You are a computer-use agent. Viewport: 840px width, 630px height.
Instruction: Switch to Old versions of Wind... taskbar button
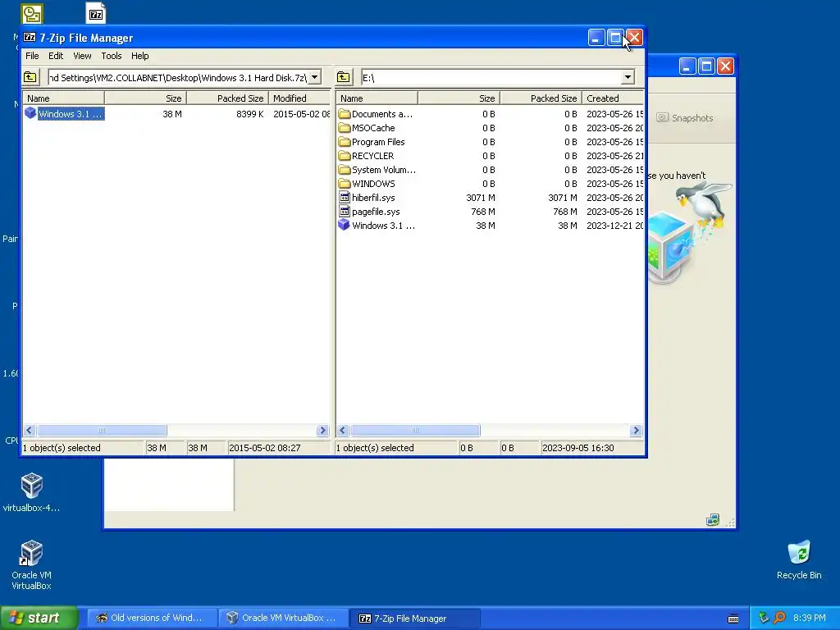coord(152,619)
